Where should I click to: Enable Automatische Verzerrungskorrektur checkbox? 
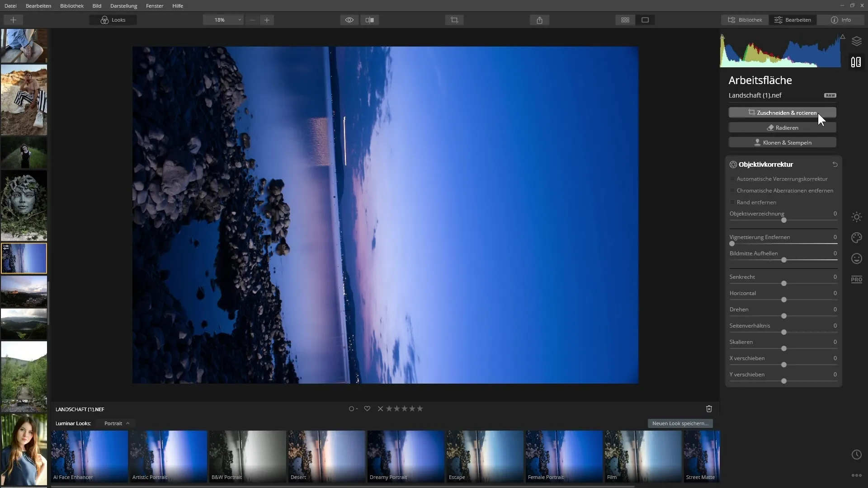pos(732,179)
